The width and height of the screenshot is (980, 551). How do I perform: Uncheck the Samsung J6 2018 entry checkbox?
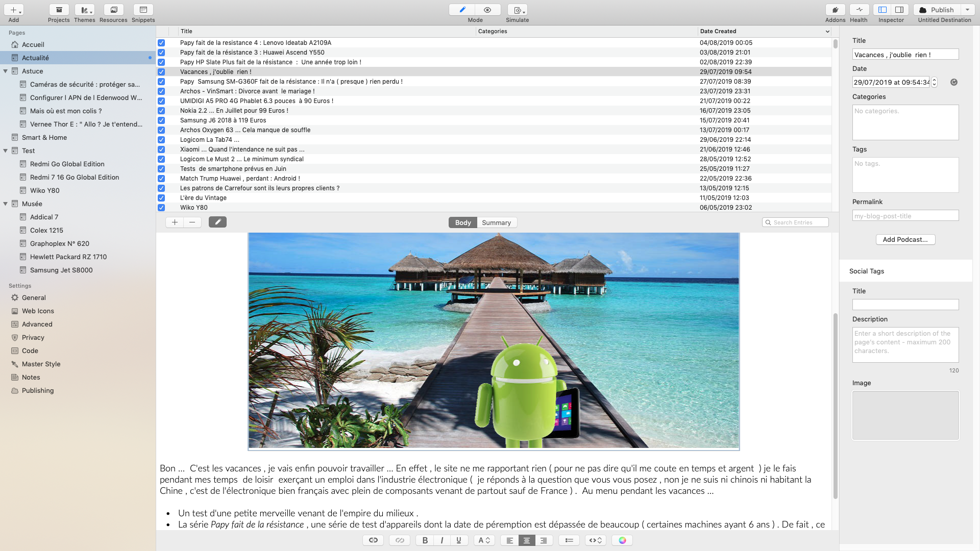pyautogui.click(x=161, y=120)
